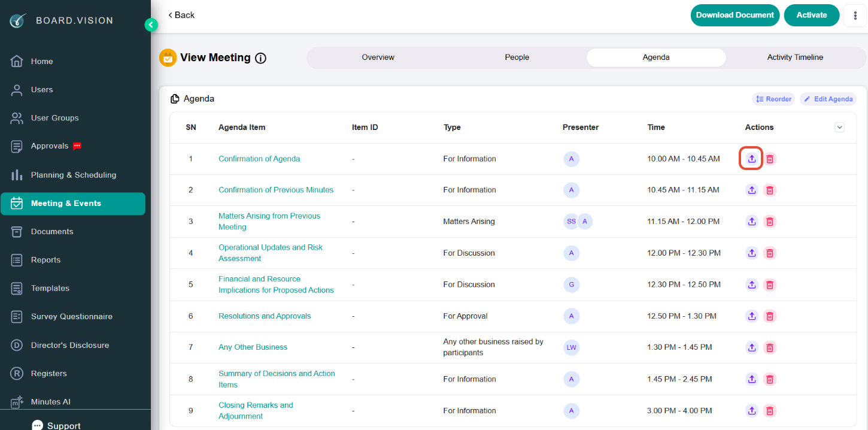868x430 pixels.
Task: Click the Reorder button
Action: (x=773, y=99)
